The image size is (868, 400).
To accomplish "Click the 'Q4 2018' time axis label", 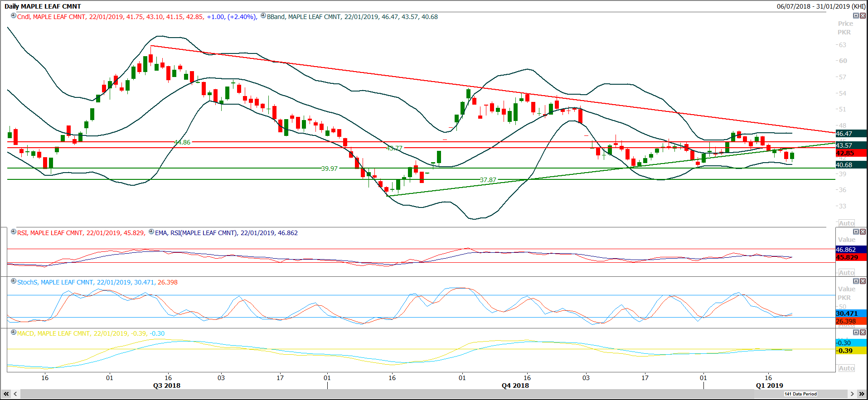I will (x=515, y=386).
